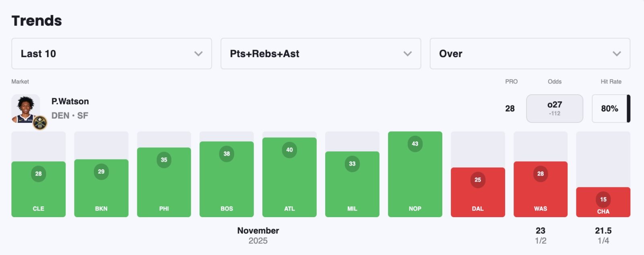644x255 pixels.
Task: Click P.Watson player headshot
Action: 25,108
